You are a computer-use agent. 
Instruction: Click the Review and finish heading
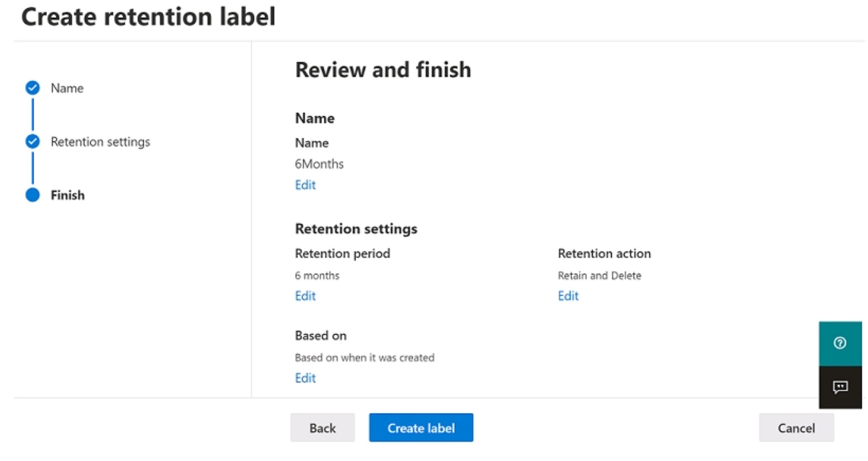(x=383, y=70)
